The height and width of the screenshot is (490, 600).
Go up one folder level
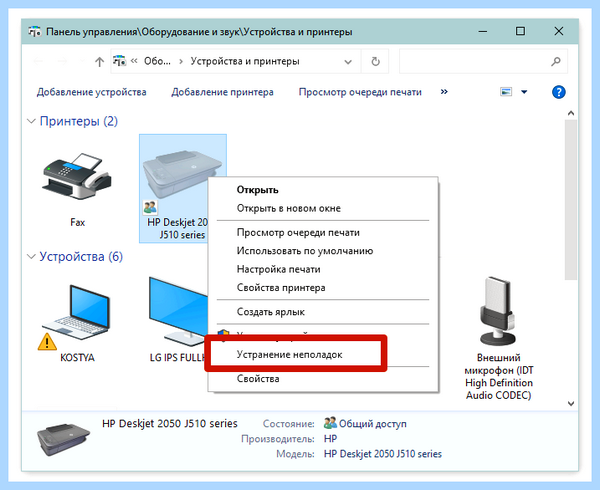pos(99,62)
